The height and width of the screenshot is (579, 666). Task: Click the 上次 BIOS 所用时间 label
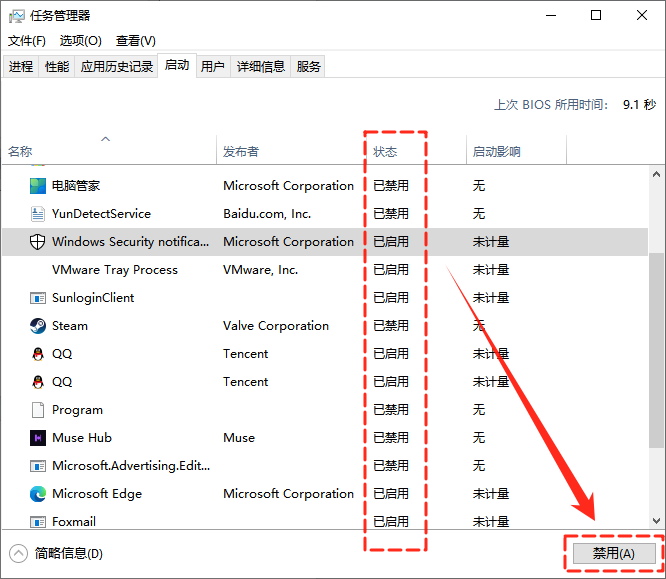click(x=551, y=105)
